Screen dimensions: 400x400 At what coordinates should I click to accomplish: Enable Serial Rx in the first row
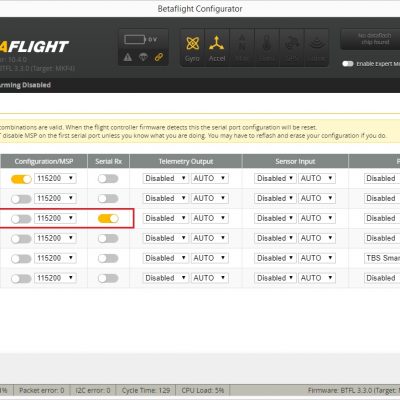point(108,179)
